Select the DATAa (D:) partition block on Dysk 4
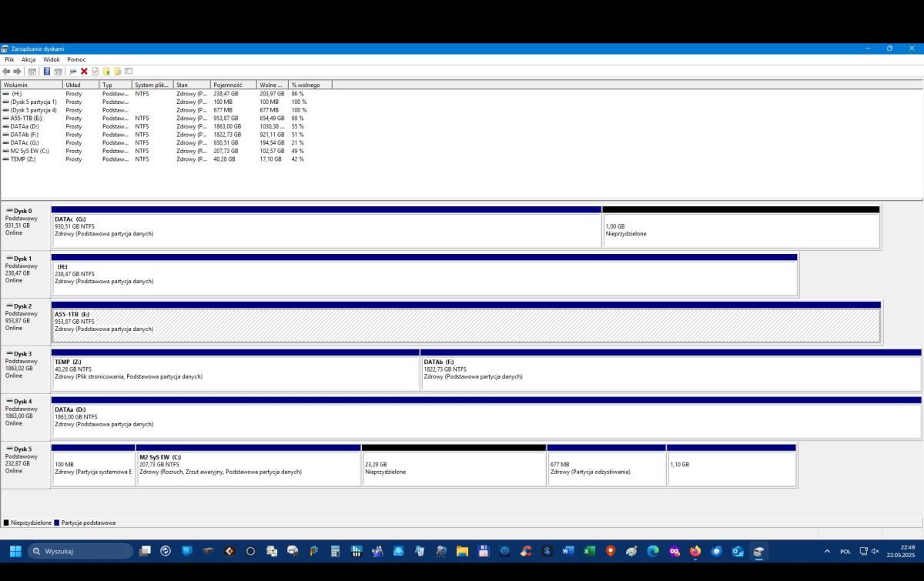 click(x=486, y=418)
